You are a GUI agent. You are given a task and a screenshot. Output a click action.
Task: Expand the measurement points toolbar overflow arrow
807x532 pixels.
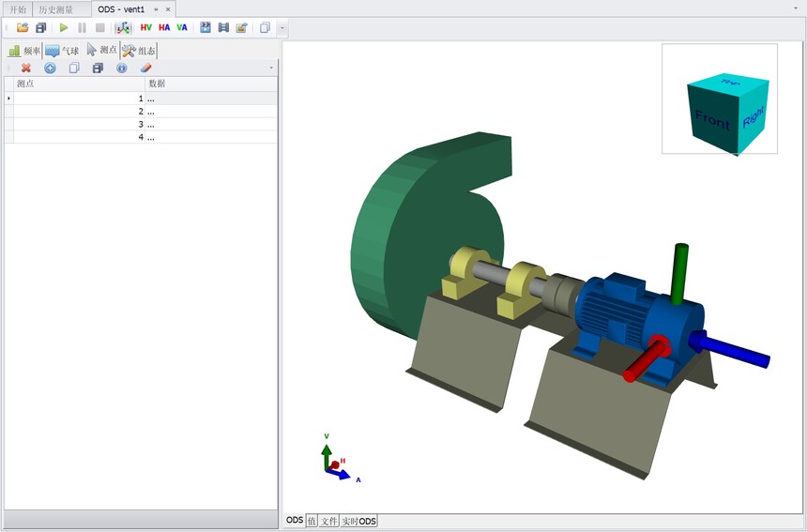271,68
